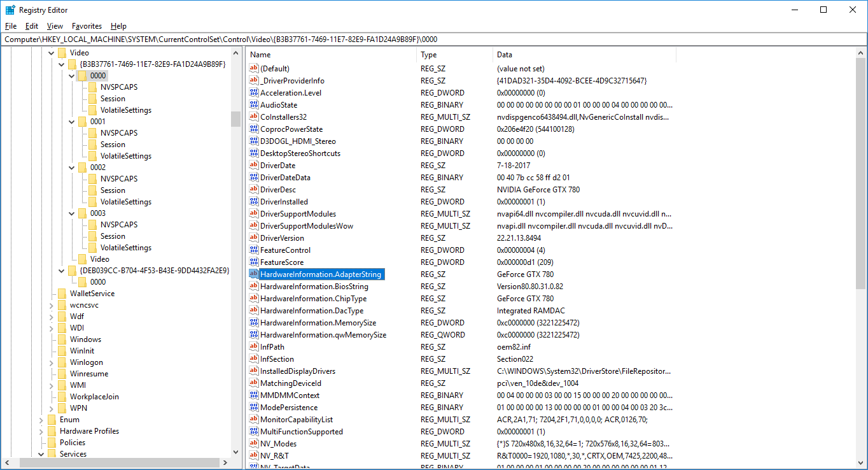Select the HardwareInformation.MemorySize value
Screen dimensions: 868x470
pyautogui.click(x=318, y=323)
